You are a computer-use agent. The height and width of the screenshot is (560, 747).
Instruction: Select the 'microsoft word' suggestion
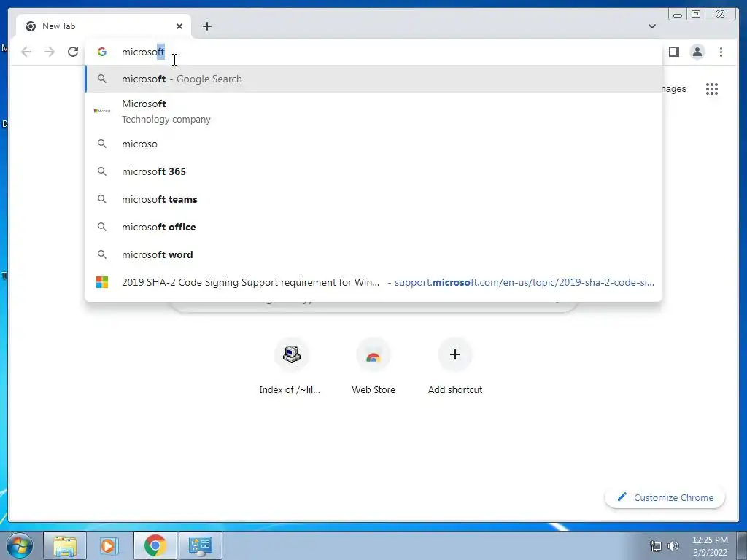373,254
